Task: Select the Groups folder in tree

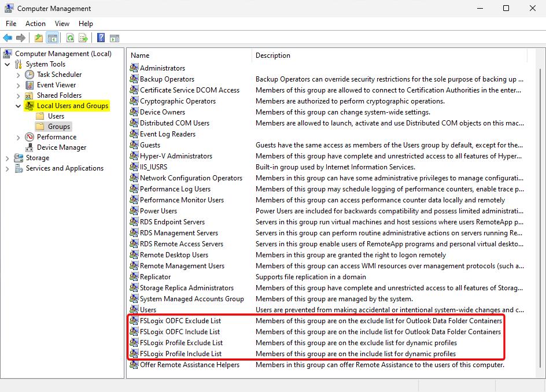Action: [59, 127]
